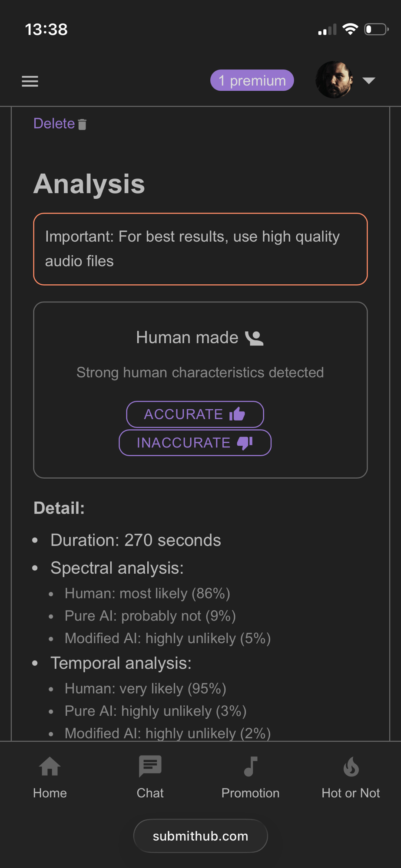The height and width of the screenshot is (868, 401).
Task: Tap the Home house icon
Action: [50, 766]
